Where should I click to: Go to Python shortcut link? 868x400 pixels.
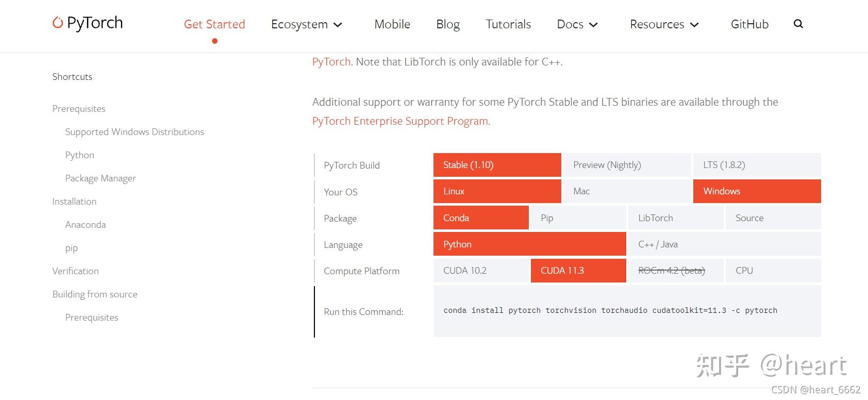(79, 155)
